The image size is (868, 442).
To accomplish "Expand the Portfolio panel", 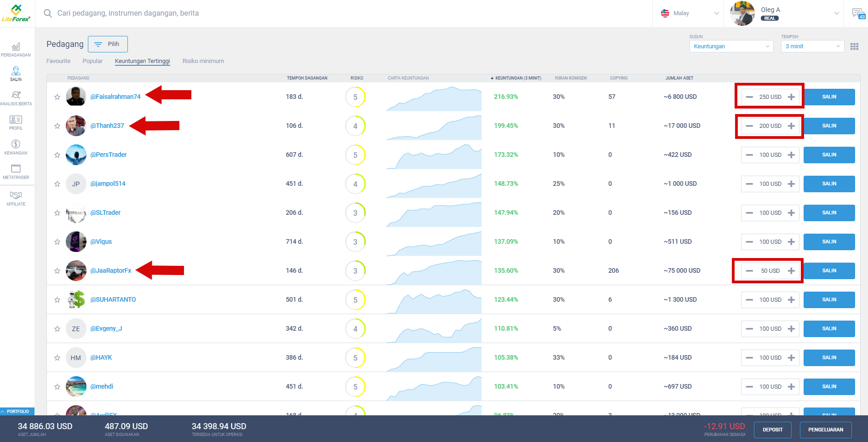I will pos(17,412).
